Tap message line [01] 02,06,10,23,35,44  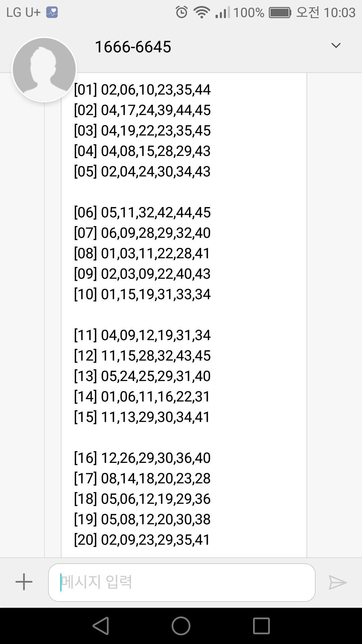(142, 90)
